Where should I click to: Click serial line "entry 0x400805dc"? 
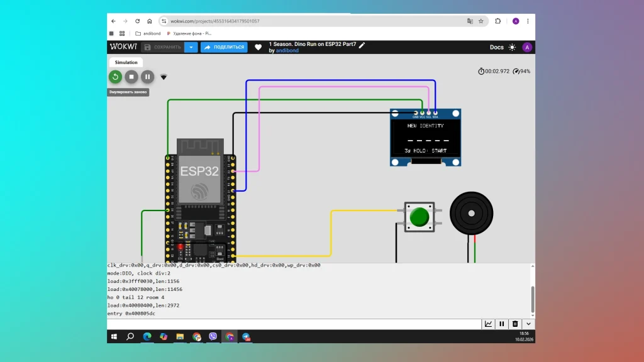click(131, 313)
